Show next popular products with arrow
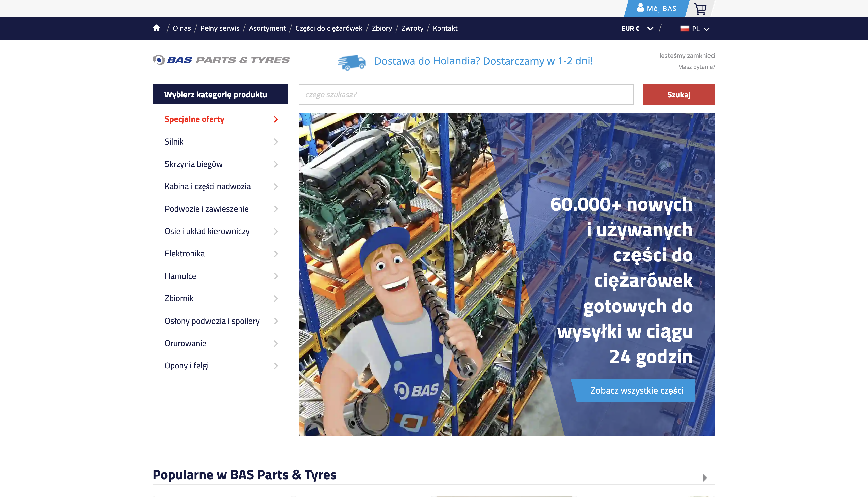The height and width of the screenshot is (497, 868). [704, 477]
